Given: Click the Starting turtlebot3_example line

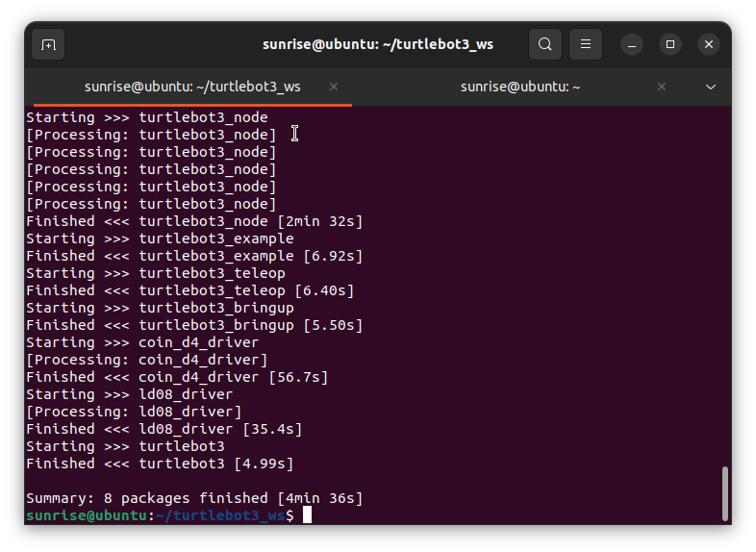Looking at the screenshot, I should click(160, 238).
